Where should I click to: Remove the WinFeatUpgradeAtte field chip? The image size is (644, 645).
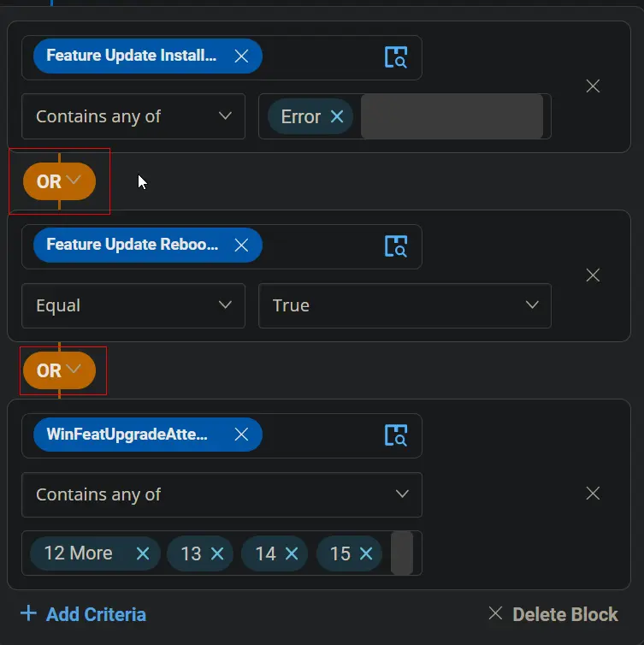[x=241, y=435]
